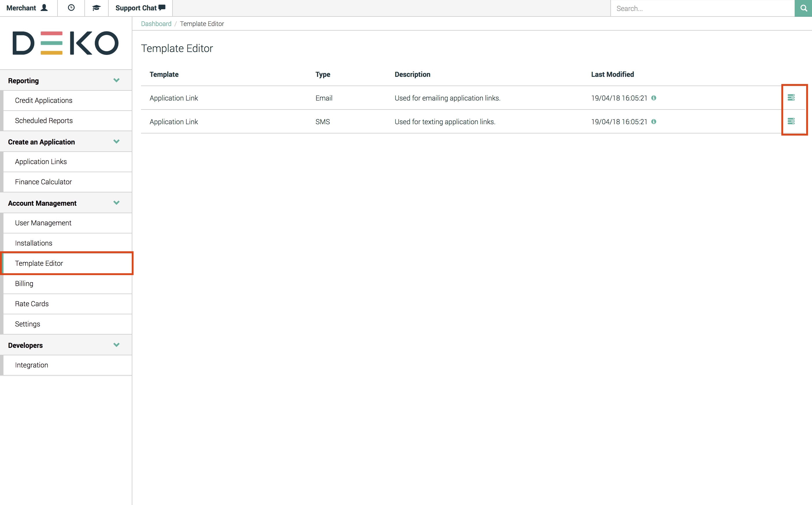This screenshot has height=505, width=812.
Task: Open the clock history icon in top bar
Action: [x=71, y=8]
